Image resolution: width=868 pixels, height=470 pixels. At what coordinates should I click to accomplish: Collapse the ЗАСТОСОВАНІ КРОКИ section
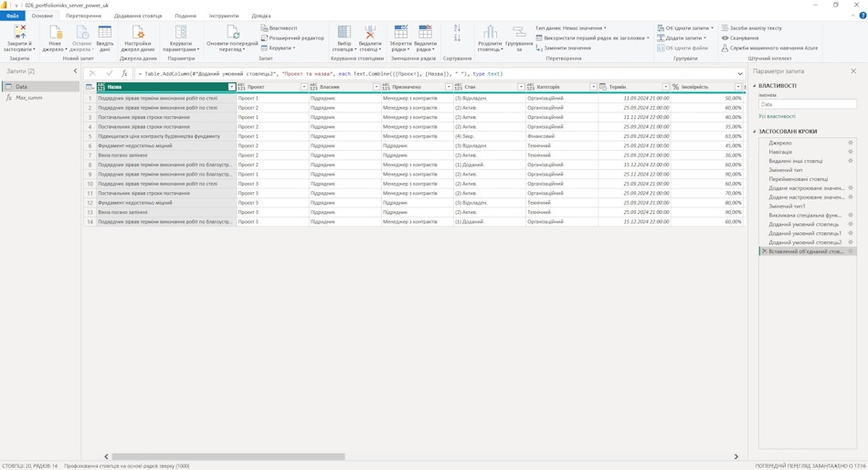pyautogui.click(x=754, y=132)
